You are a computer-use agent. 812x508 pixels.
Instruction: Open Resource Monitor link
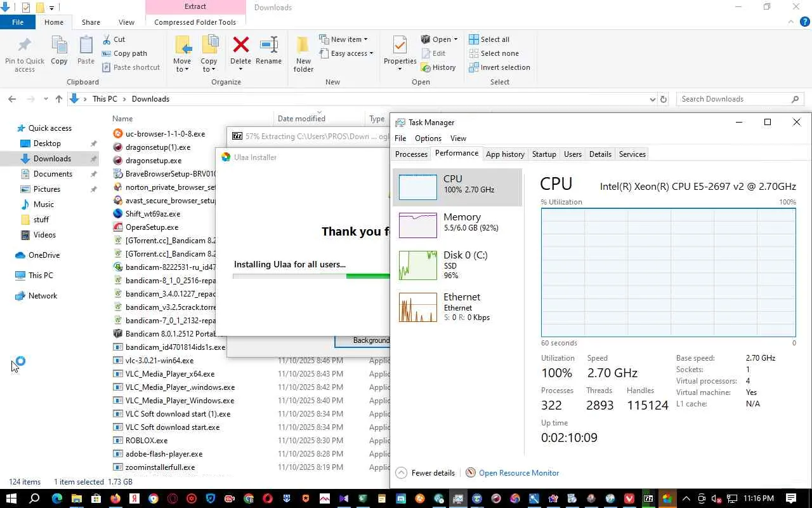[519, 473]
